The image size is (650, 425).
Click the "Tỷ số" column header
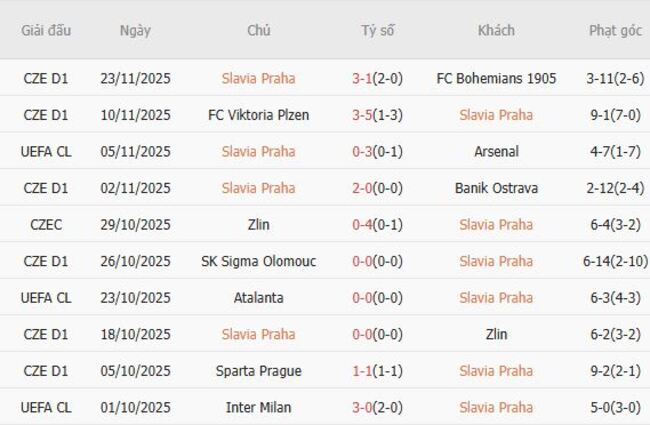pos(378,30)
